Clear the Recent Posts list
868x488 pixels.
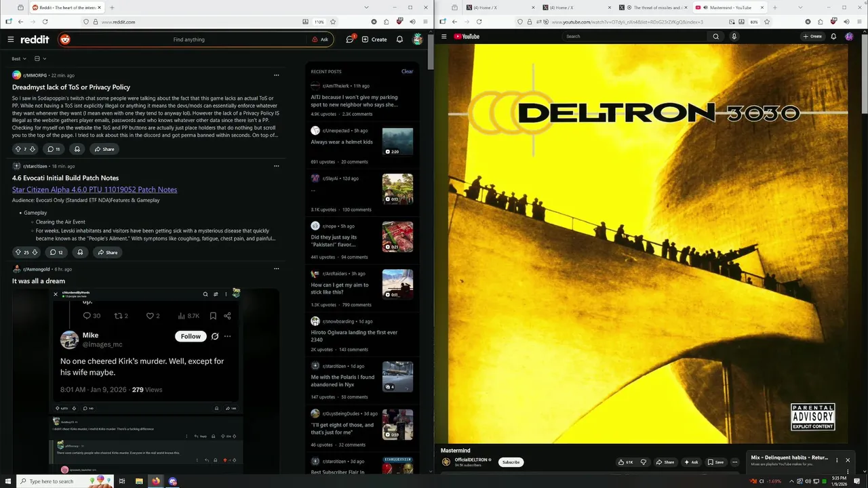pyautogui.click(x=407, y=71)
